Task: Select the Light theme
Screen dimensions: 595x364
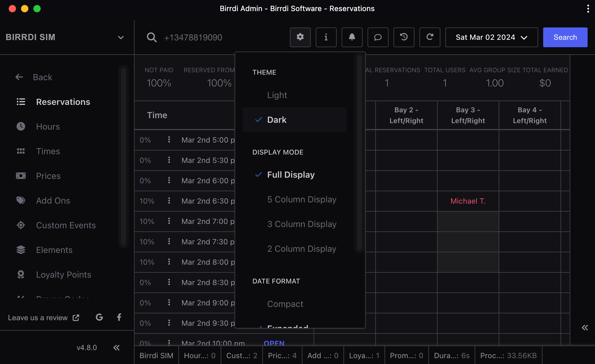Action: [x=294, y=95]
